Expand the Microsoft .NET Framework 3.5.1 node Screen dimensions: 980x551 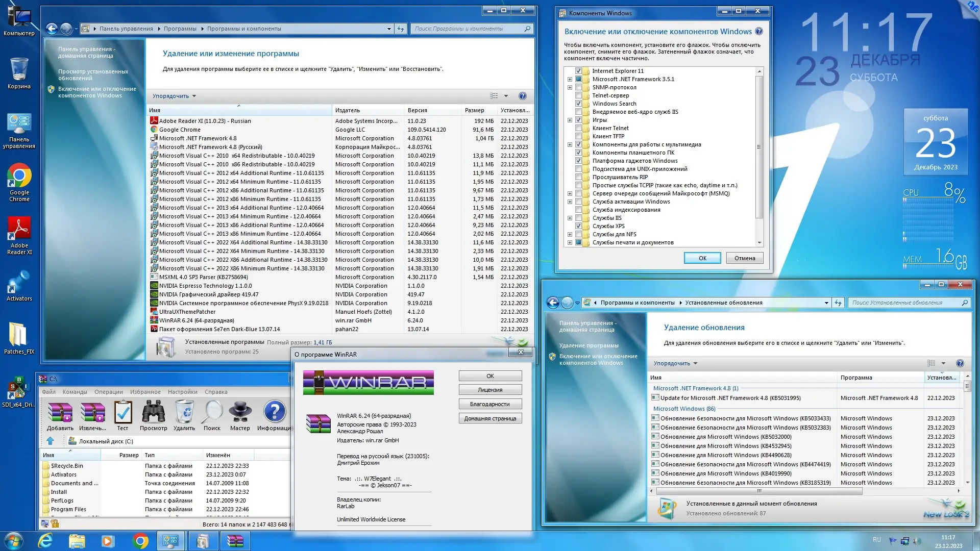570,79
